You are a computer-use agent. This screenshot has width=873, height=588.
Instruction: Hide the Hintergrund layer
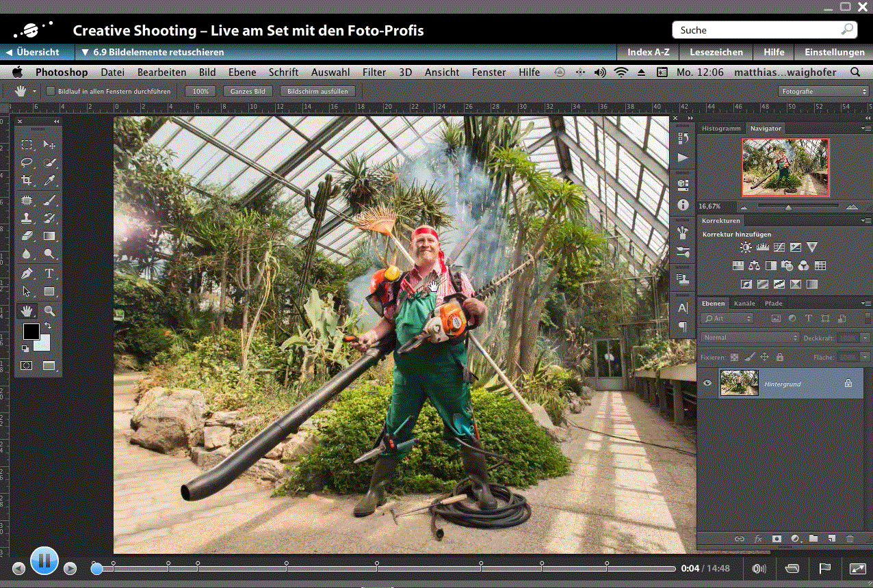(707, 384)
